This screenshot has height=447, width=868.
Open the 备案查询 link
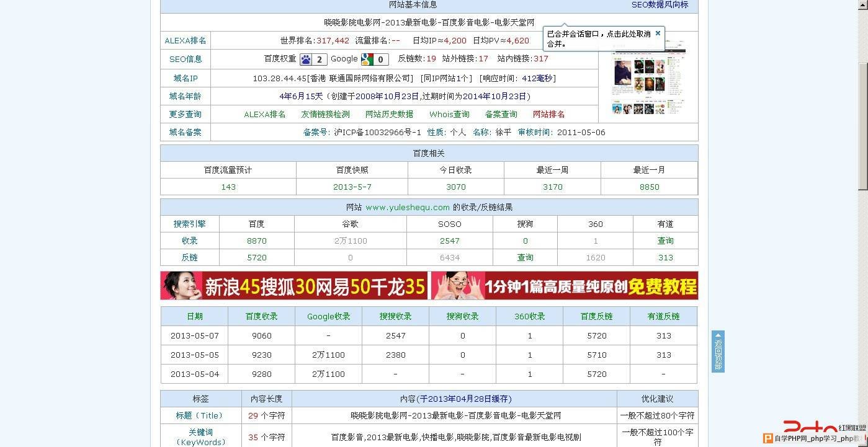coord(501,114)
